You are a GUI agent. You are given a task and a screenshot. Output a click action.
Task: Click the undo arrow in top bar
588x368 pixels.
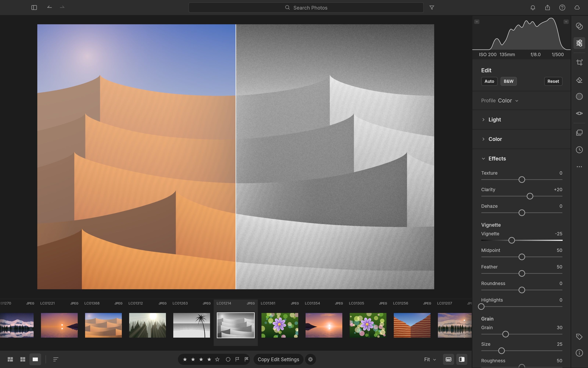[49, 7]
